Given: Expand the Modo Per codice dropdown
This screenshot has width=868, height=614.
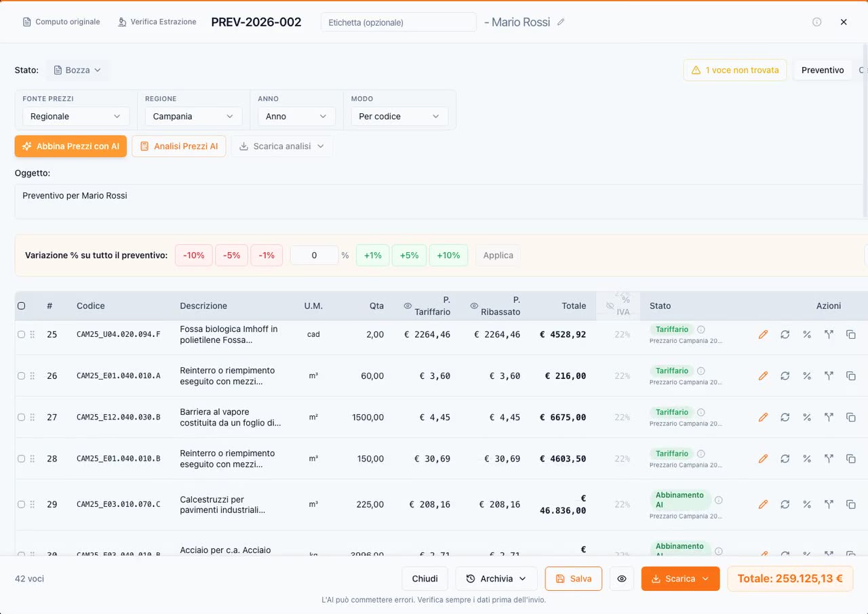Looking at the screenshot, I should (399, 117).
